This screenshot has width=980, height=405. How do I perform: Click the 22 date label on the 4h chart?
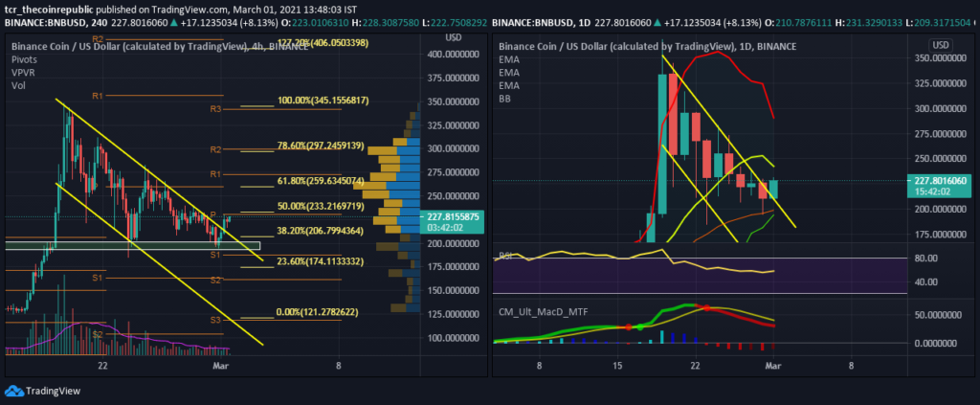tap(103, 366)
